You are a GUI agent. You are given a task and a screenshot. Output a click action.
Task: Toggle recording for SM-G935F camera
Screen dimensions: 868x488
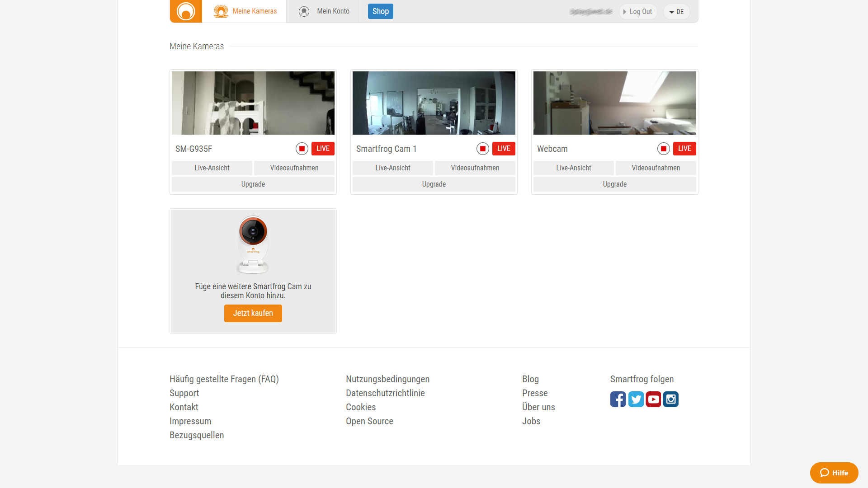pos(302,149)
